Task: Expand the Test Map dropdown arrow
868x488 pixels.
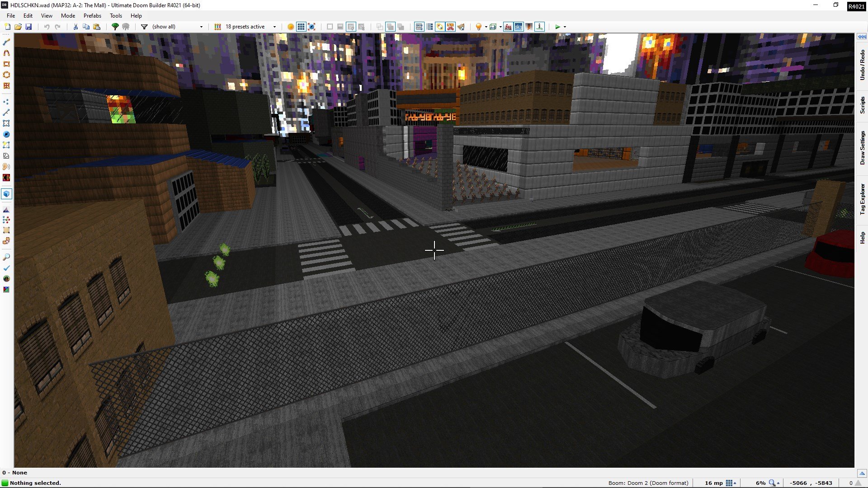Action: tap(565, 27)
